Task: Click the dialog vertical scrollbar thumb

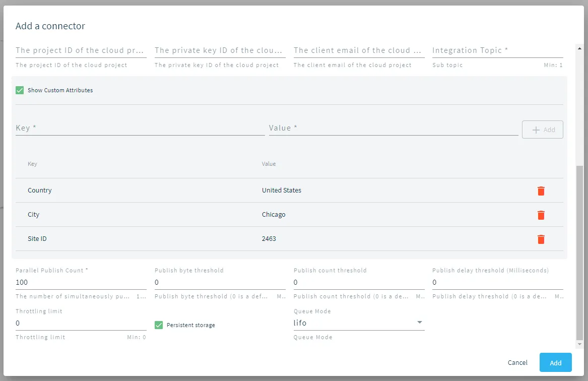Action: [580, 252]
